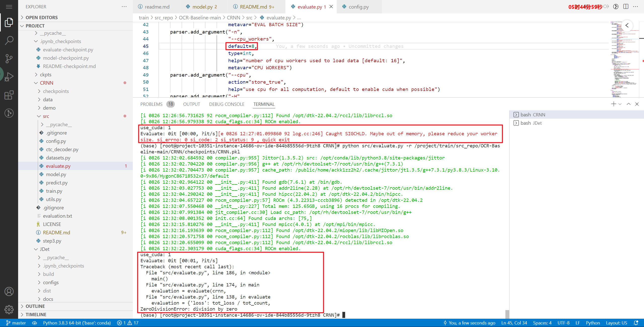
Task: Click the master branch in status bar
Action: tap(16, 323)
